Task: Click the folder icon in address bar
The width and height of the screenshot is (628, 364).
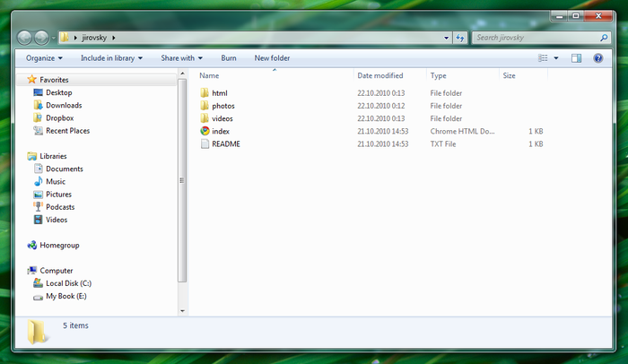Action: pos(64,38)
